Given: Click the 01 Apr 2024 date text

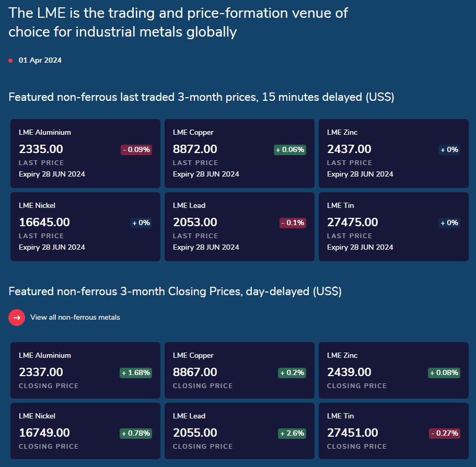Looking at the screenshot, I should click(40, 61).
